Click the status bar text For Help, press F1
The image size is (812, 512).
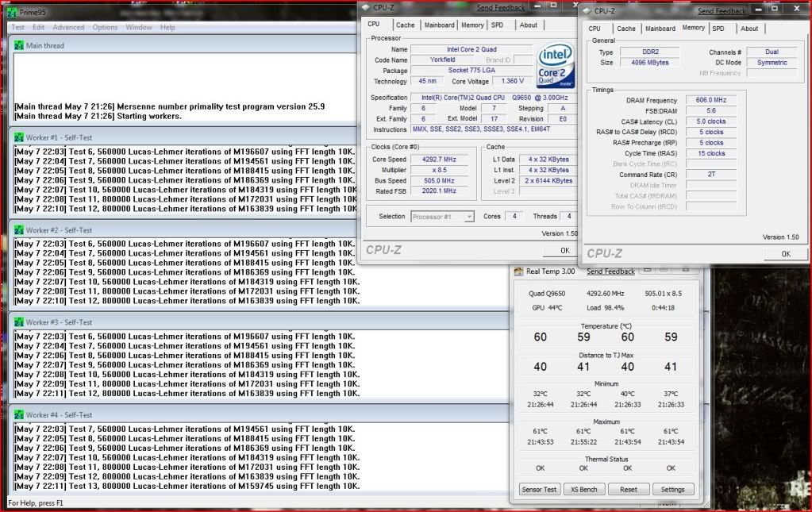tap(36, 503)
